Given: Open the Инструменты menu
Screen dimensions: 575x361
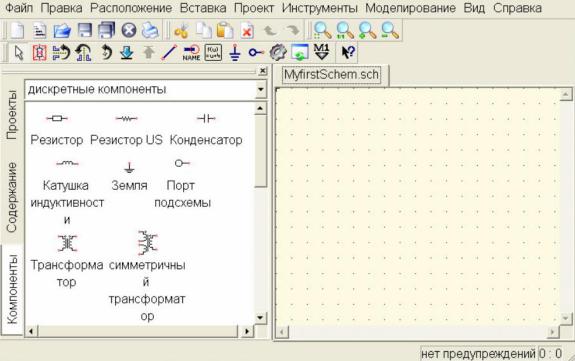Looking at the screenshot, I should (x=319, y=8).
